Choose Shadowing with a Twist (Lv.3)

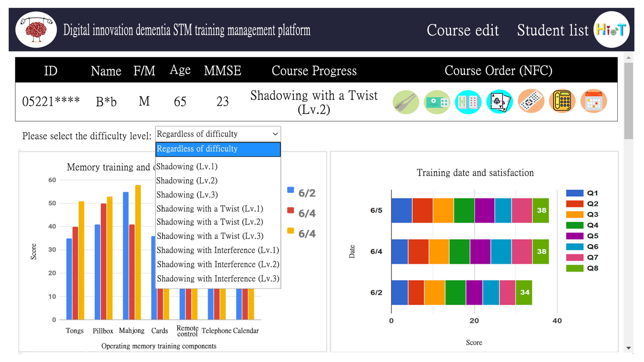point(210,236)
